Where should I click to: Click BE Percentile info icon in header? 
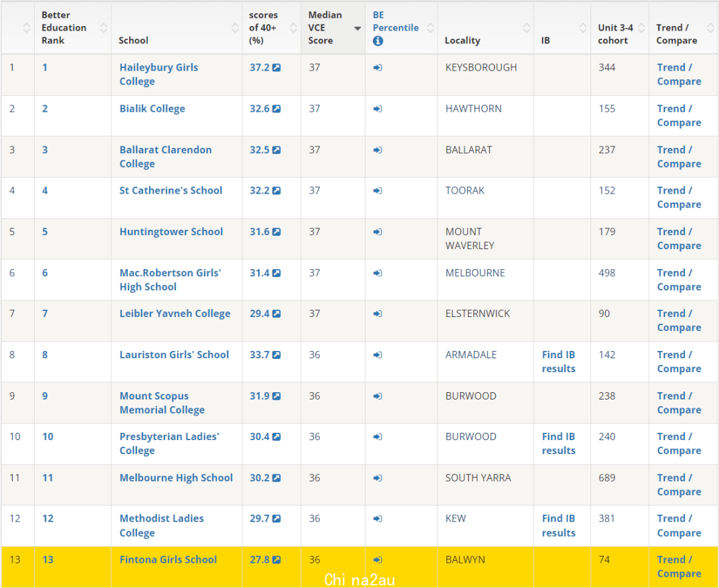[378, 41]
